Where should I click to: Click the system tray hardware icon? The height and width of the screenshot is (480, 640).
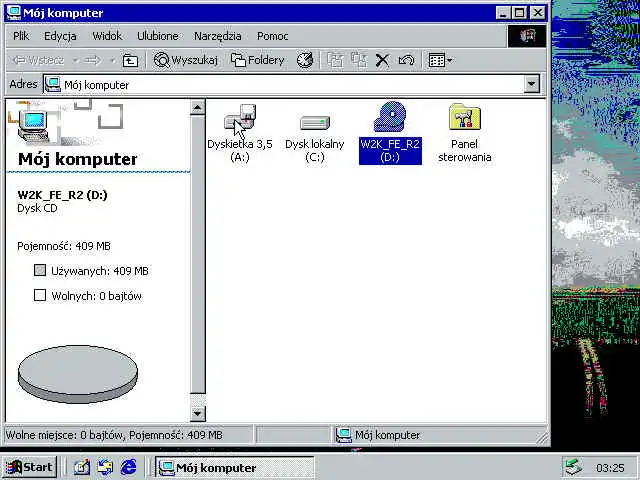[573, 467]
